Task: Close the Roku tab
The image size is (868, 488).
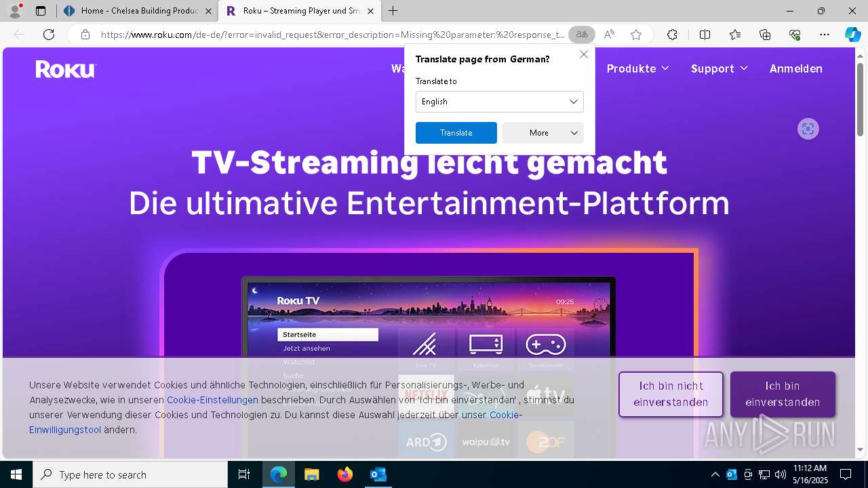Action: coord(370,11)
